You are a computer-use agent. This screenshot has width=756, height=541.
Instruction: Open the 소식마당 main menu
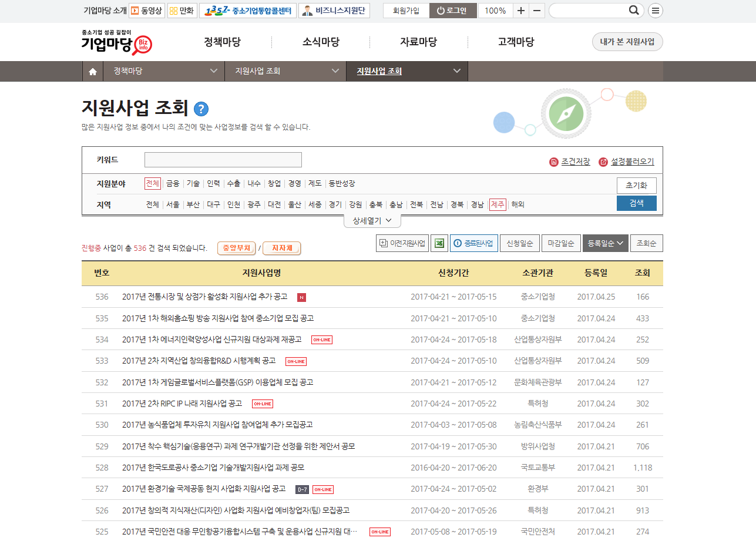(x=321, y=42)
